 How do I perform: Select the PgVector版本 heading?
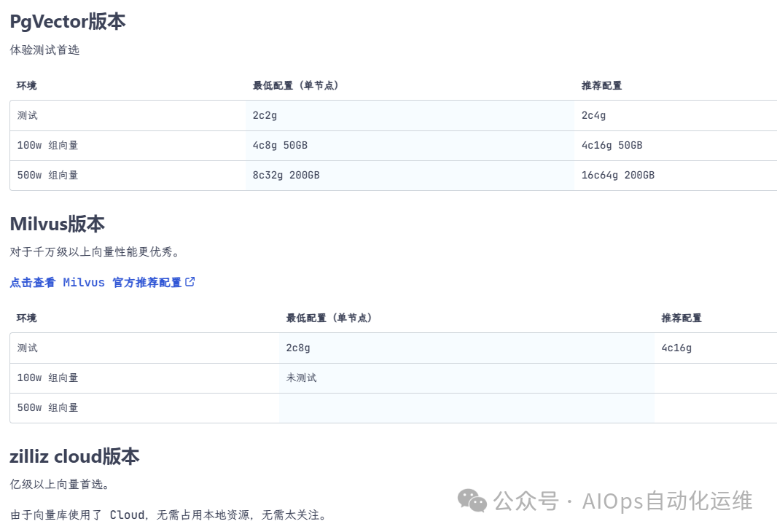(68, 22)
